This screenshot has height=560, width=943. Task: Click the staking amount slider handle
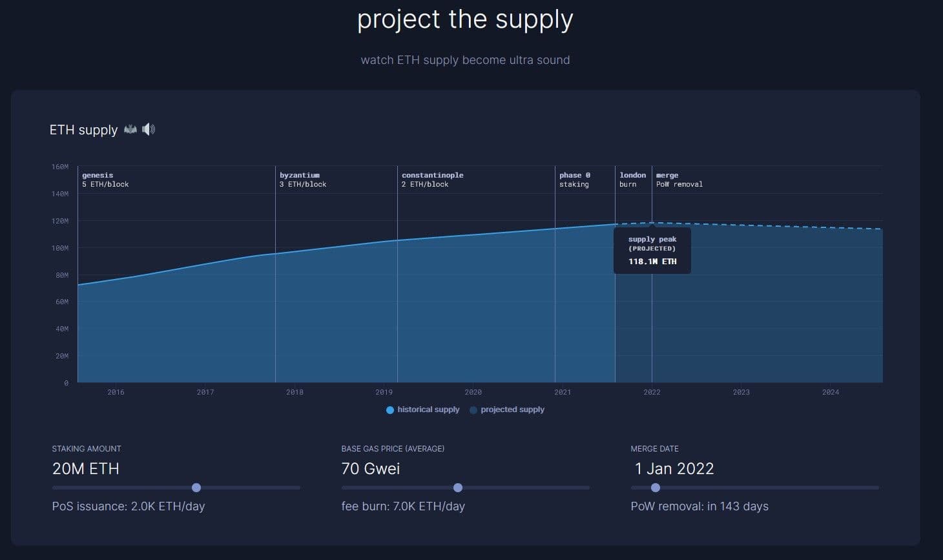pyautogui.click(x=196, y=488)
